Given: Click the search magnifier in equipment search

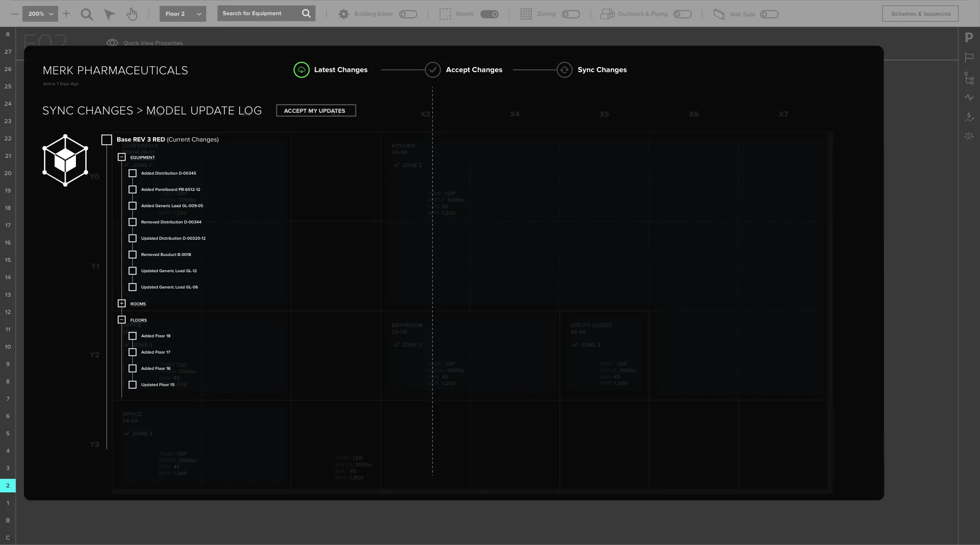Looking at the screenshot, I should 306,14.
